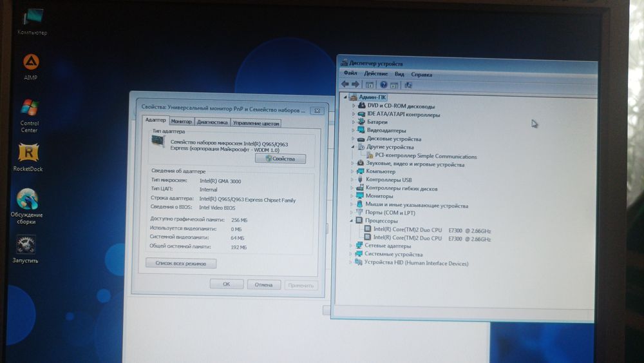Close the monitor properties dialog
644x363 pixels.
coord(317,111)
